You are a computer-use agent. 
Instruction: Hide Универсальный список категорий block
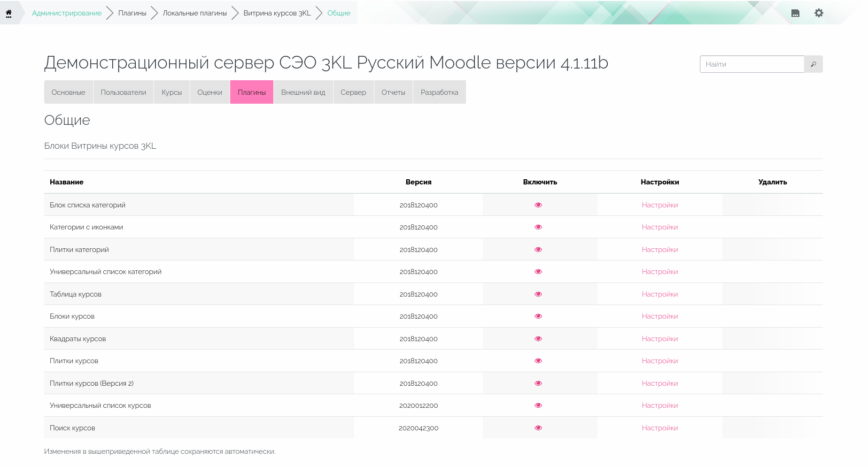[x=538, y=272]
